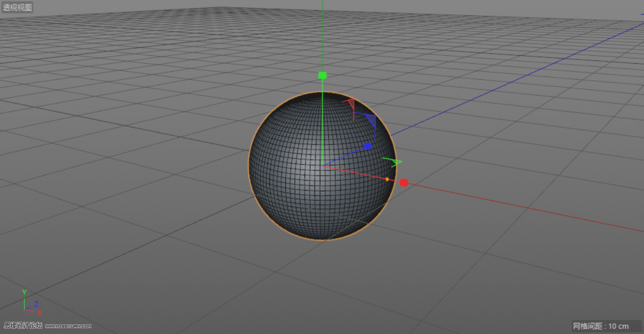Click the blue Z label of the axis indicator
Image resolution: width=644 pixels, height=334 pixels.
click(36, 304)
